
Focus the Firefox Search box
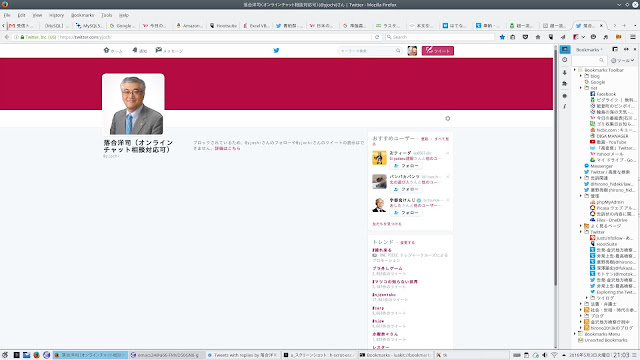[x=440, y=37]
